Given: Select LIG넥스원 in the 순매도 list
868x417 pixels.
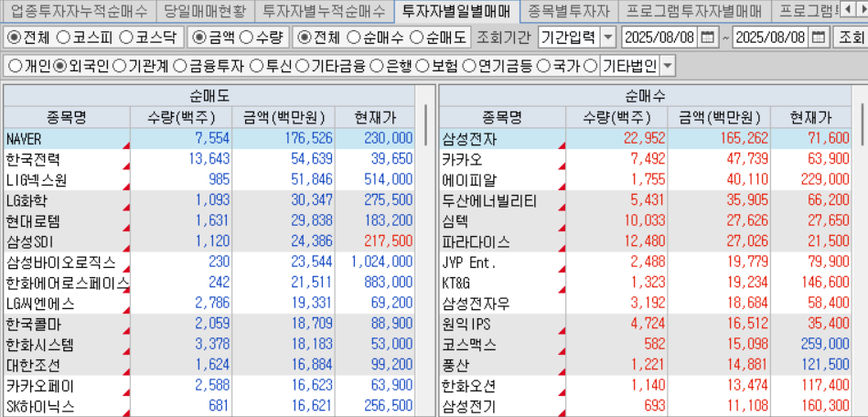Looking at the screenshot, I should (38, 180).
